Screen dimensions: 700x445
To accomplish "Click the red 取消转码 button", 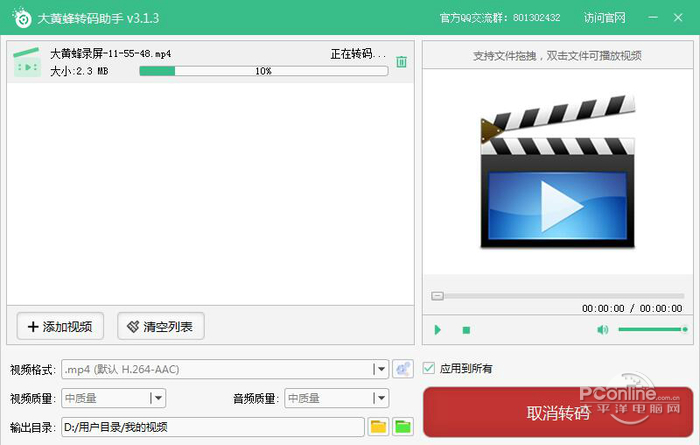I will (558, 412).
